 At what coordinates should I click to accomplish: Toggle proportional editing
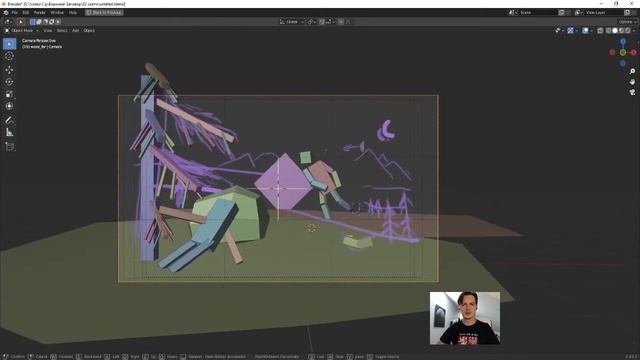tap(341, 22)
